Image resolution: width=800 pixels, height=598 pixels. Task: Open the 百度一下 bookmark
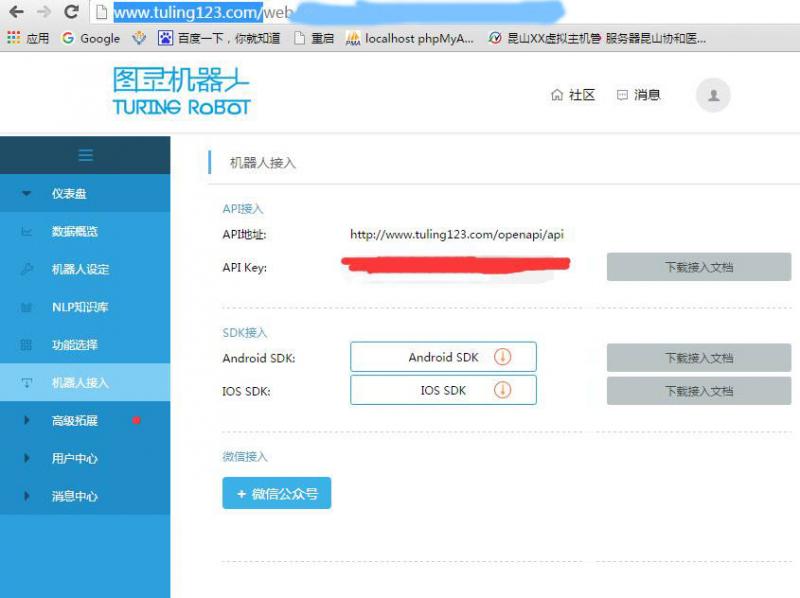pos(219,38)
